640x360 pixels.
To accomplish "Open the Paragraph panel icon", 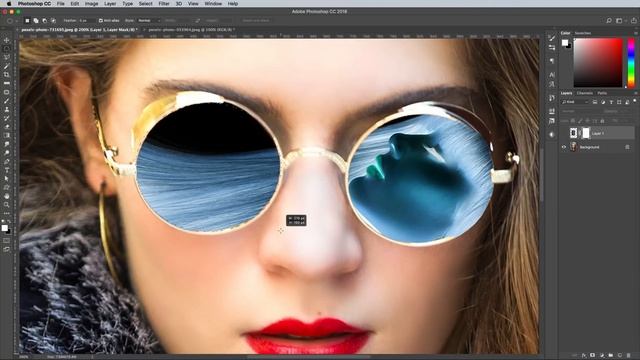I will coord(552,61).
